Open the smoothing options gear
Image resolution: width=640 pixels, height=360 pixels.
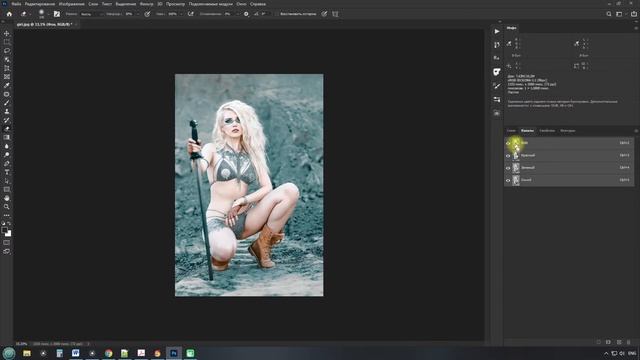pyautogui.click(x=246, y=14)
